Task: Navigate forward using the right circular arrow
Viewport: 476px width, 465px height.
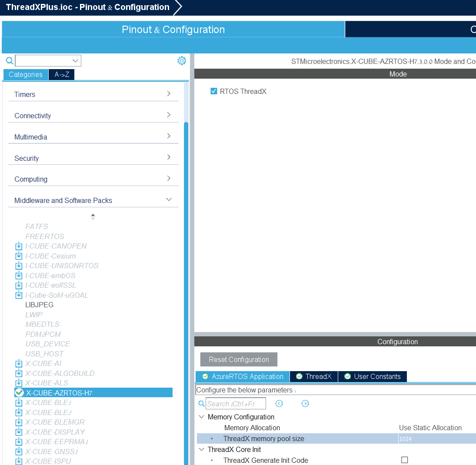Action: click(305, 404)
